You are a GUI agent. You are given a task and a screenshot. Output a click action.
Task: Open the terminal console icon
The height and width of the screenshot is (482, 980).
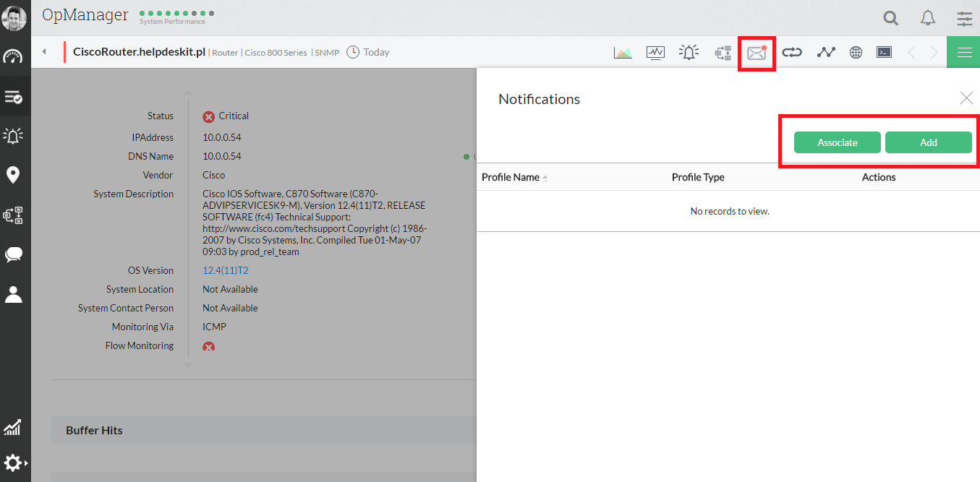click(x=884, y=52)
